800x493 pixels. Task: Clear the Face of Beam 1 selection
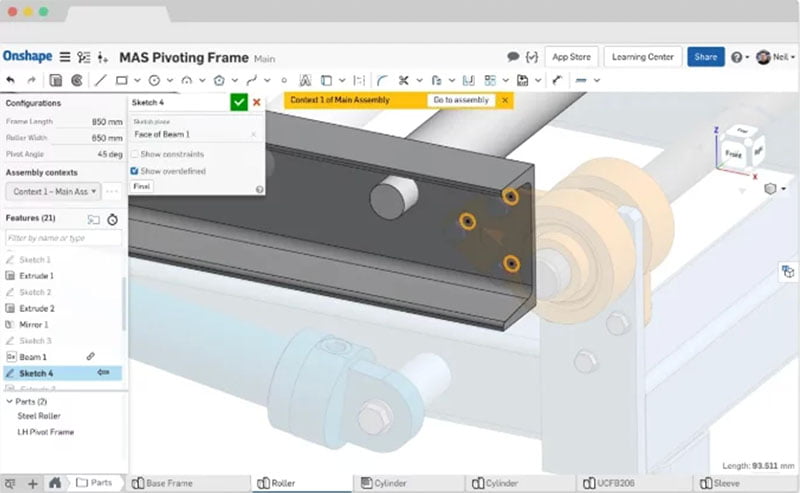tap(254, 134)
